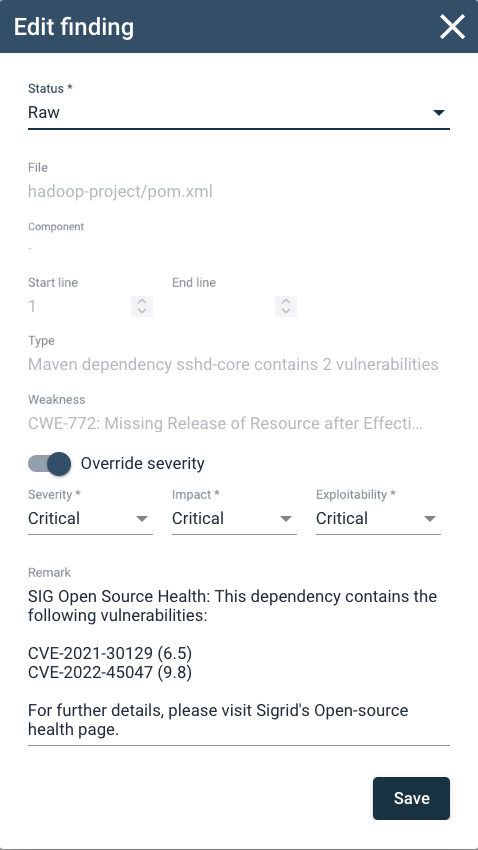The image size is (478, 850).
Task: Click the Component field
Action: tap(238, 248)
